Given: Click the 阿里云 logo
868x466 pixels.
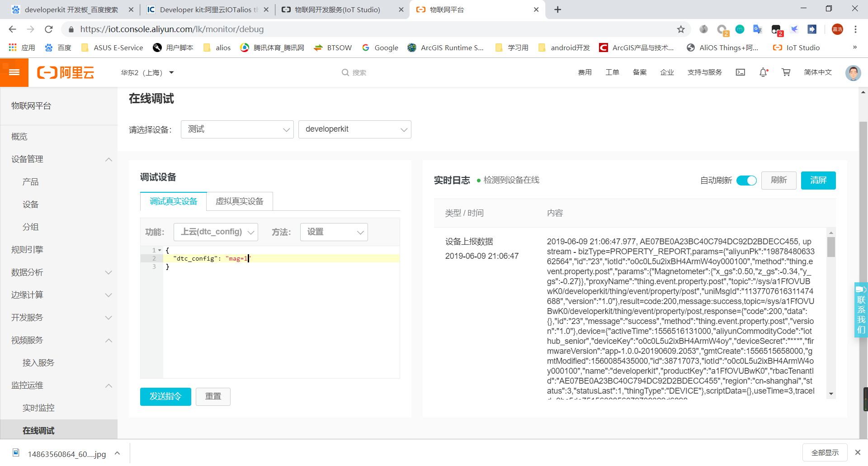Looking at the screenshot, I should (65, 72).
